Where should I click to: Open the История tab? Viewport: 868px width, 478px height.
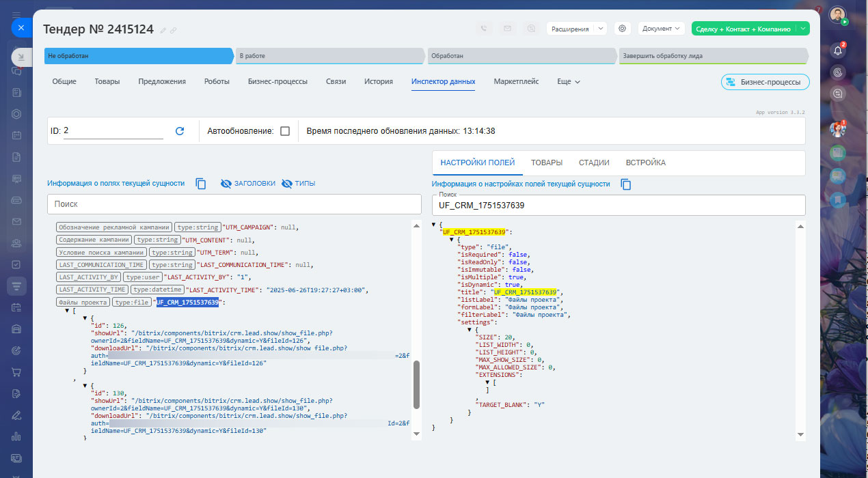[378, 81]
